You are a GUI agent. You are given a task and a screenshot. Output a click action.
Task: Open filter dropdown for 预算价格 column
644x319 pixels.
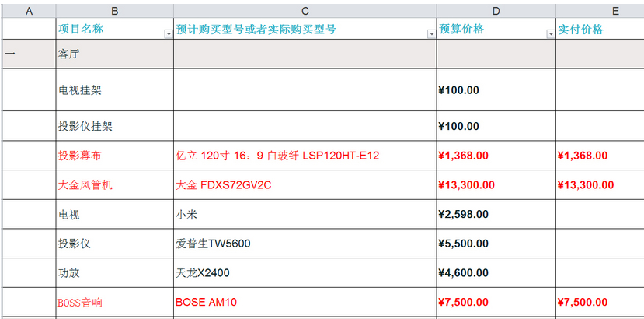point(551,34)
